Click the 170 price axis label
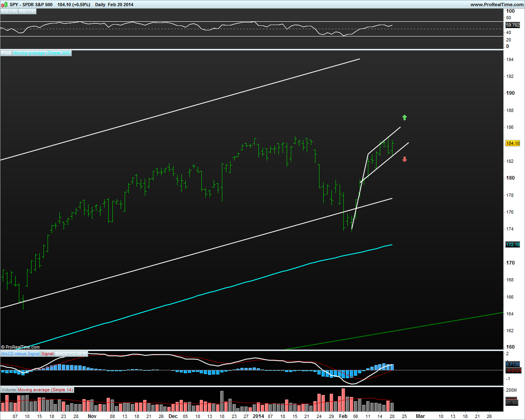The width and height of the screenshot is (525, 420). click(x=510, y=263)
